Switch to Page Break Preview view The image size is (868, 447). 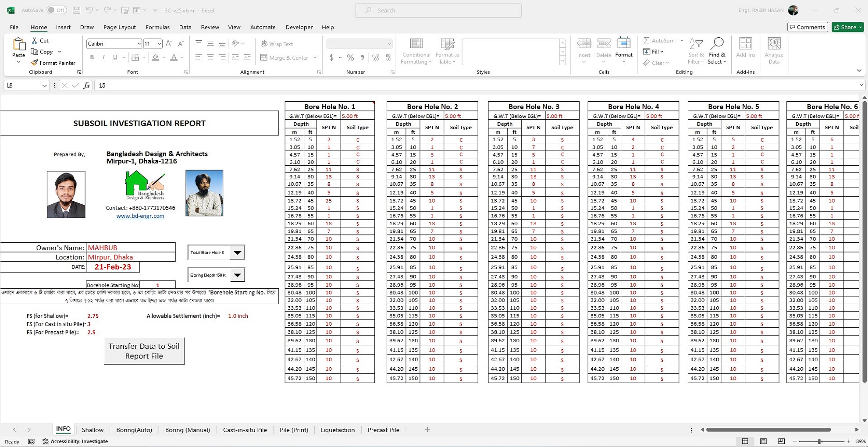pos(781,441)
